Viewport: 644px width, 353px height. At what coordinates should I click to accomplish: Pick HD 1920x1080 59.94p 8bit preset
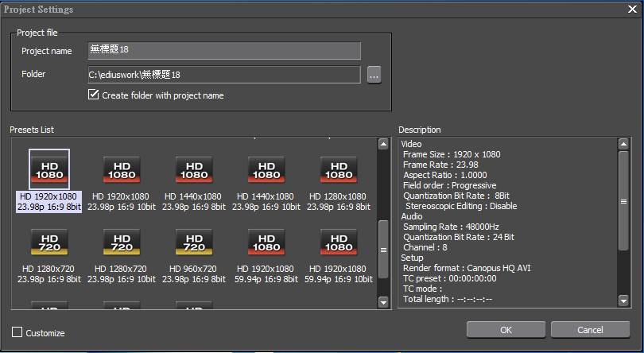point(266,242)
